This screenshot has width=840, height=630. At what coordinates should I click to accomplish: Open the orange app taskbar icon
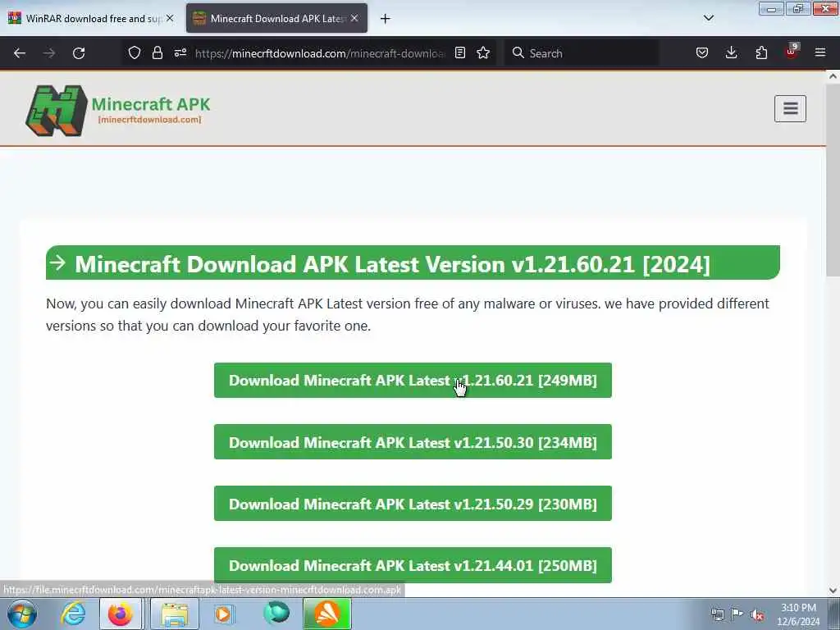point(327,614)
